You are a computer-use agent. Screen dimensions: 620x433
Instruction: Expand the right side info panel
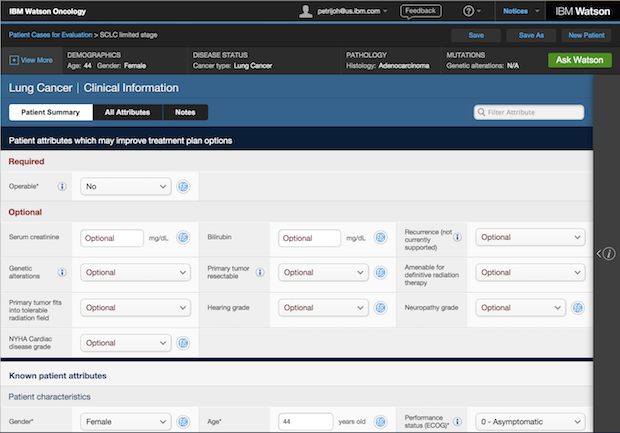click(606, 253)
